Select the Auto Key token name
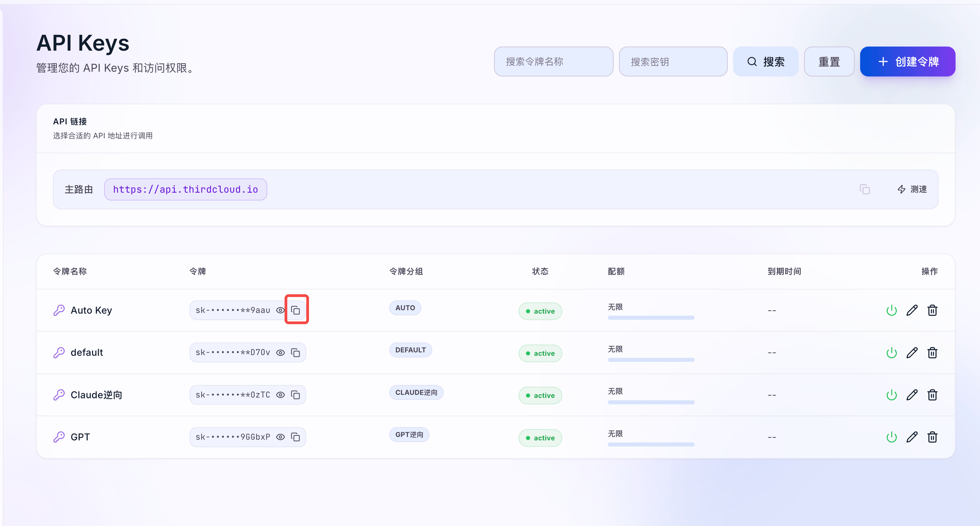980x526 pixels. (91, 310)
